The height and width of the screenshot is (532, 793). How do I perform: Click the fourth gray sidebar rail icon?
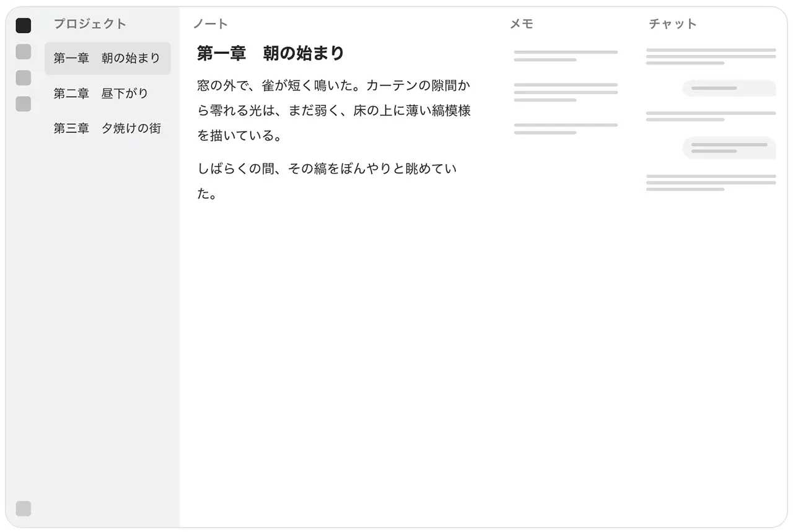point(23,103)
